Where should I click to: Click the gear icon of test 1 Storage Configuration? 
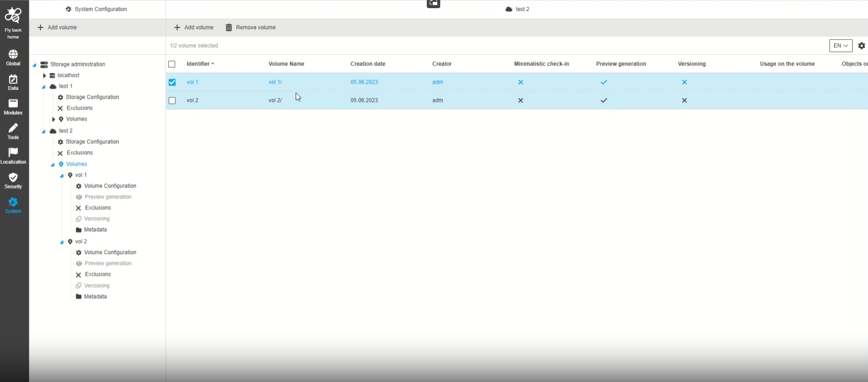60,97
